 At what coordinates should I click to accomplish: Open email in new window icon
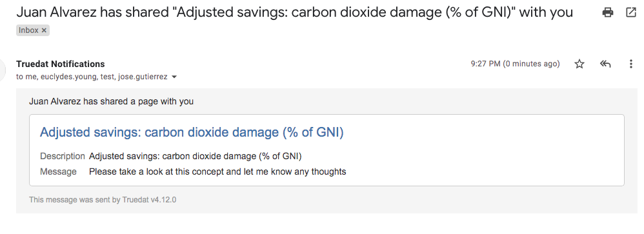[x=631, y=13]
